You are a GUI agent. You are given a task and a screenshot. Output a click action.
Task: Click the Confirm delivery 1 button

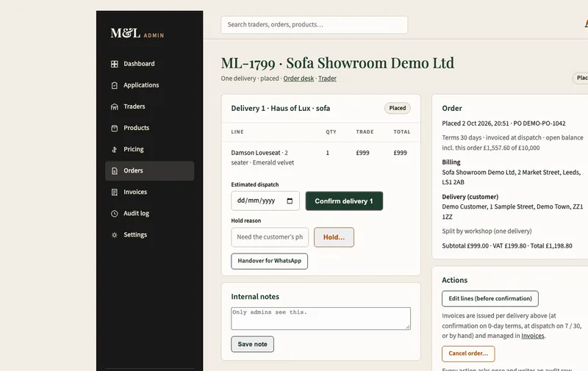pyautogui.click(x=344, y=201)
